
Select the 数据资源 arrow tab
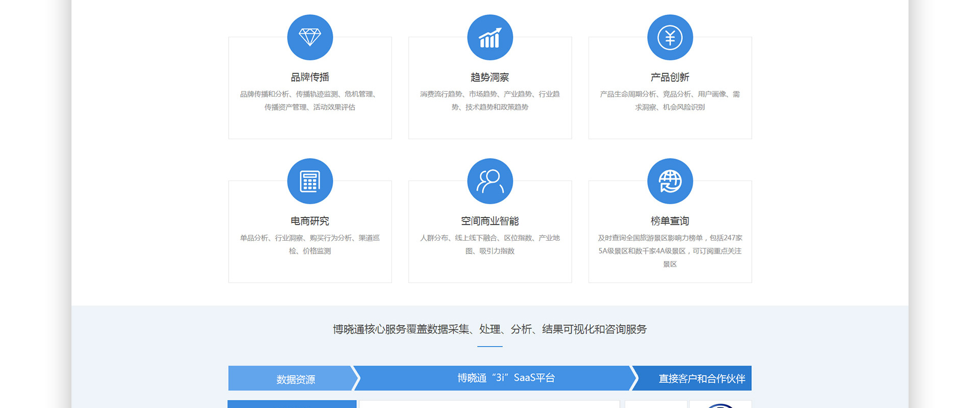(x=295, y=379)
